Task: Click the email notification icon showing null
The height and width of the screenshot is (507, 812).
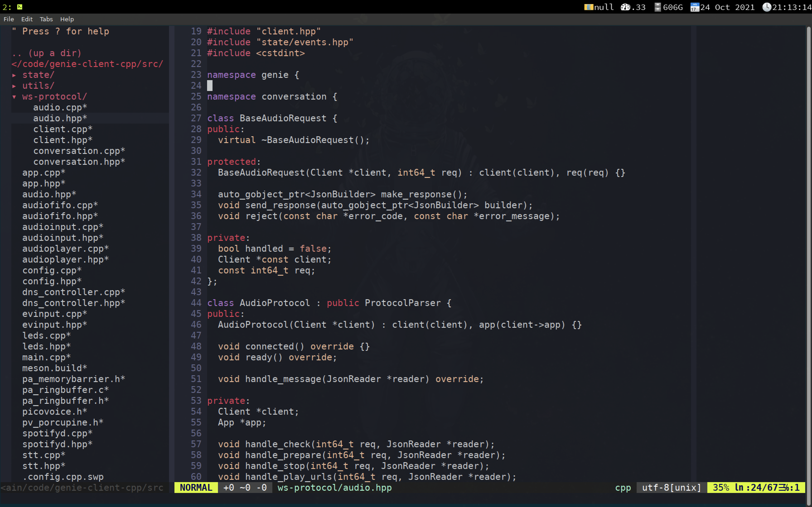Action: tap(589, 7)
